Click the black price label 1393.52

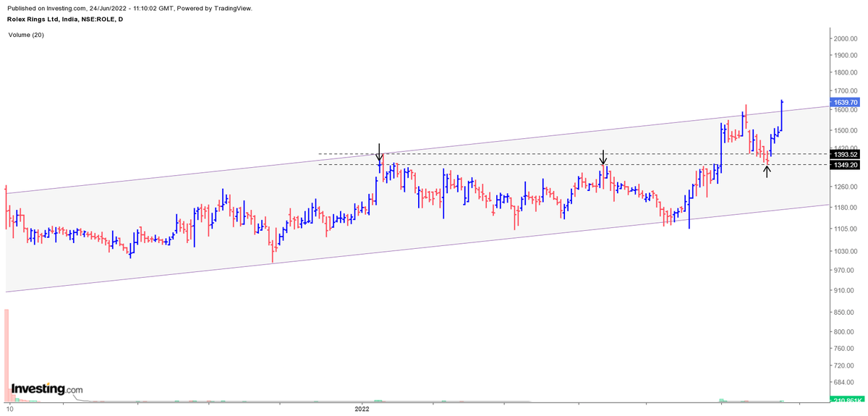(x=845, y=154)
